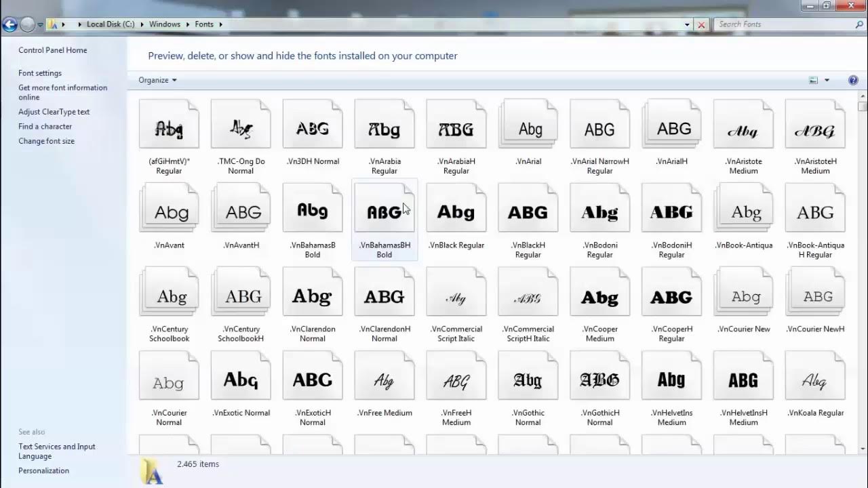Select the .VnAvant font icon

(169, 208)
